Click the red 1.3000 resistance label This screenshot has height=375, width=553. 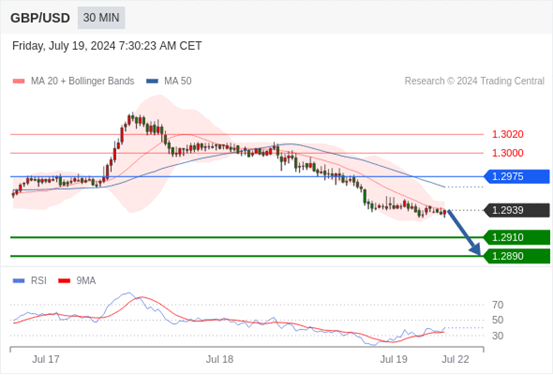(508, 153)
